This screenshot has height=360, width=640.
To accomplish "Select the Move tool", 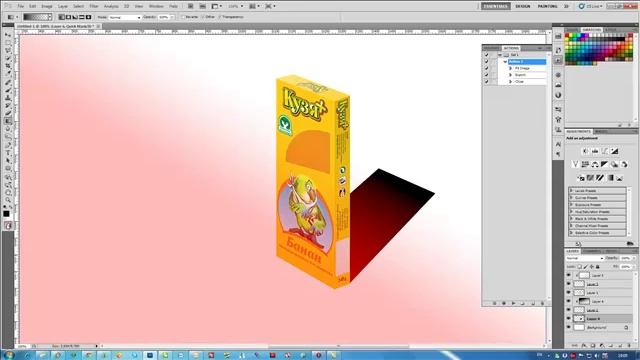I will click(x=8, y=36).
